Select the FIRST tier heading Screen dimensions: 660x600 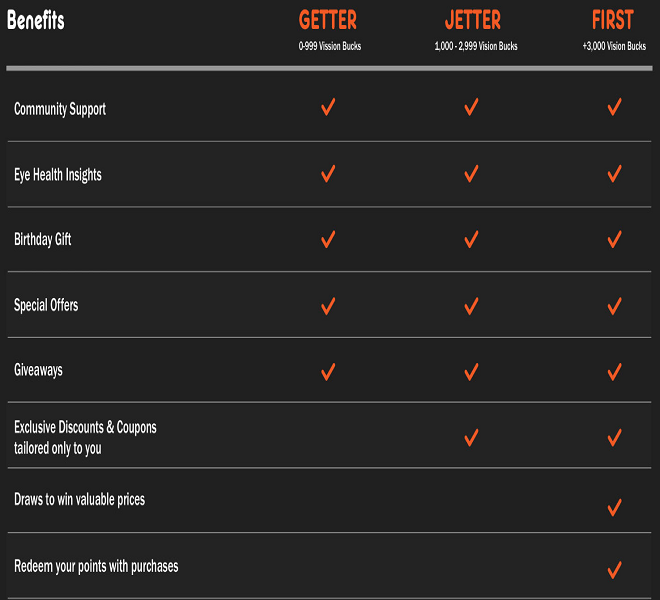(x=613, y=21)
